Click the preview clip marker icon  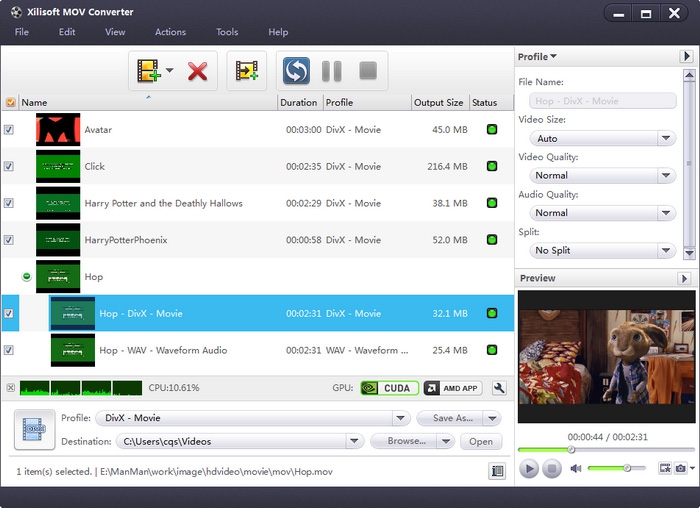coord(665,468)
